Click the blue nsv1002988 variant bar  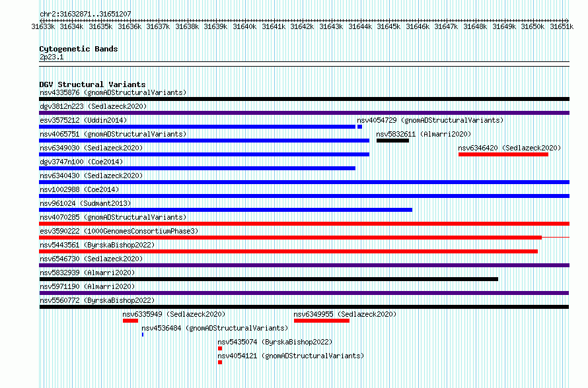tap(304, 196)
